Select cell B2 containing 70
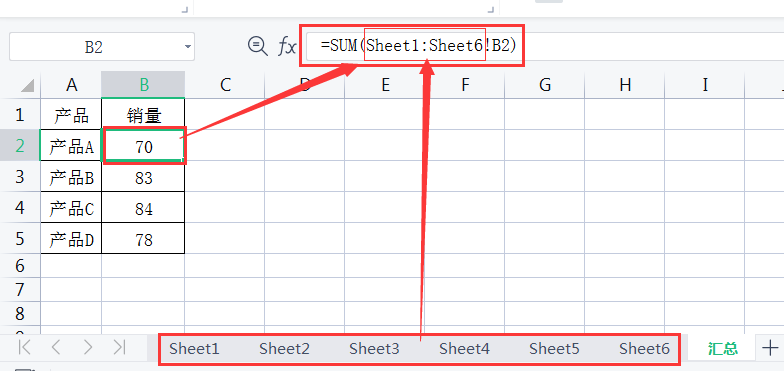The height and width of the screenshot is (371, 784). pyautogui.click(x=144, y=146)
